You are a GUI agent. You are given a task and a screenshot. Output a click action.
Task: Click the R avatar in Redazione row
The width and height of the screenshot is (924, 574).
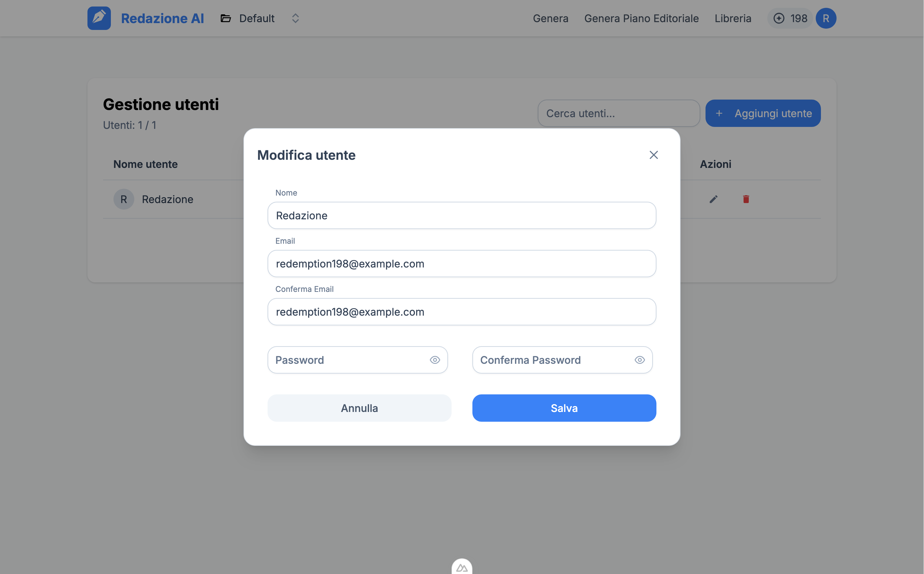pyautogui.click(x=124, y=199)
